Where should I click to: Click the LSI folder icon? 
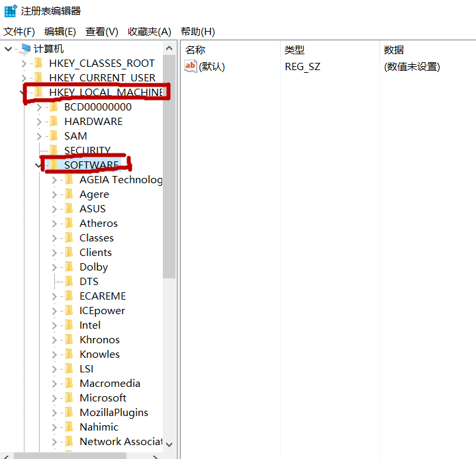click(x=70, y=369)
